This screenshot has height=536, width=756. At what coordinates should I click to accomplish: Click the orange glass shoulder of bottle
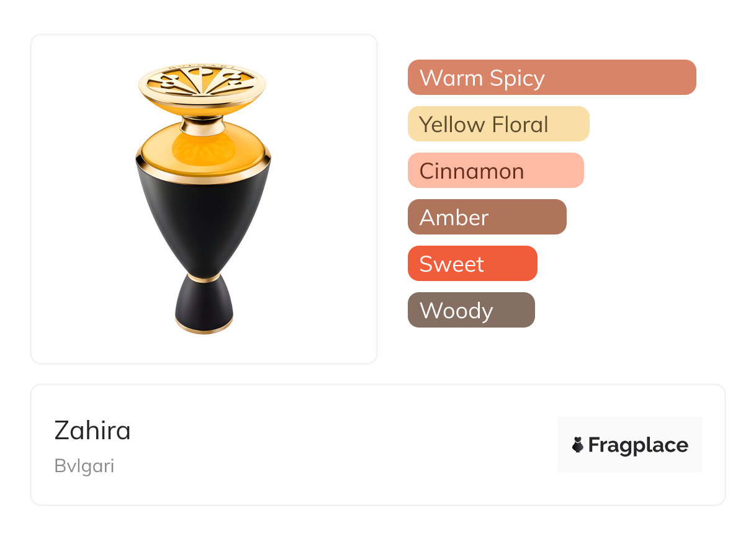203,152
